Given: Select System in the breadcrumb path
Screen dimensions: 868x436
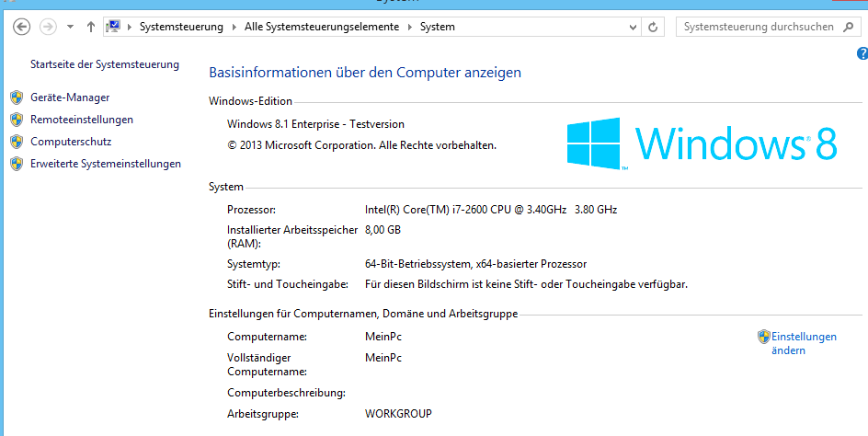Looking at the screenshot, I should coord(438,27).
